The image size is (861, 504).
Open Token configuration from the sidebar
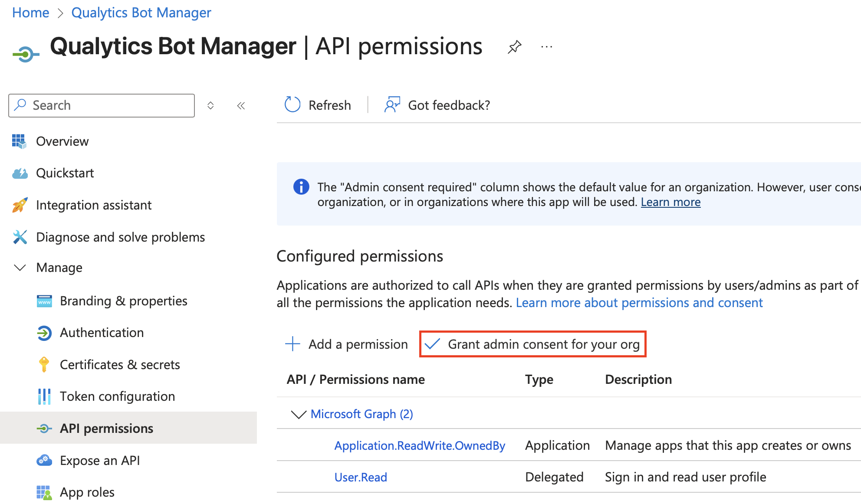coord(118,396)
